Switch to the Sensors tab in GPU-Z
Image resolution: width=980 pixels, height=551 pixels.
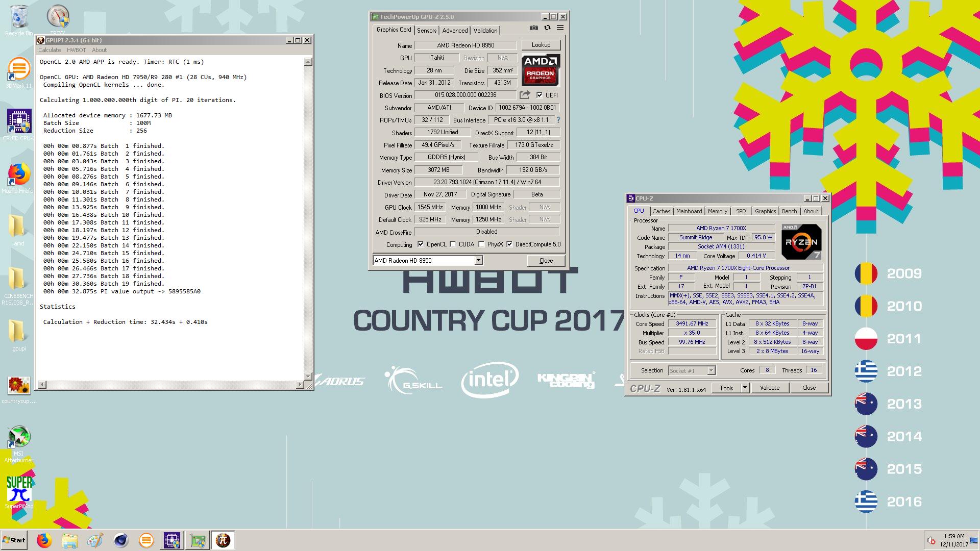[x=427, y=31]
